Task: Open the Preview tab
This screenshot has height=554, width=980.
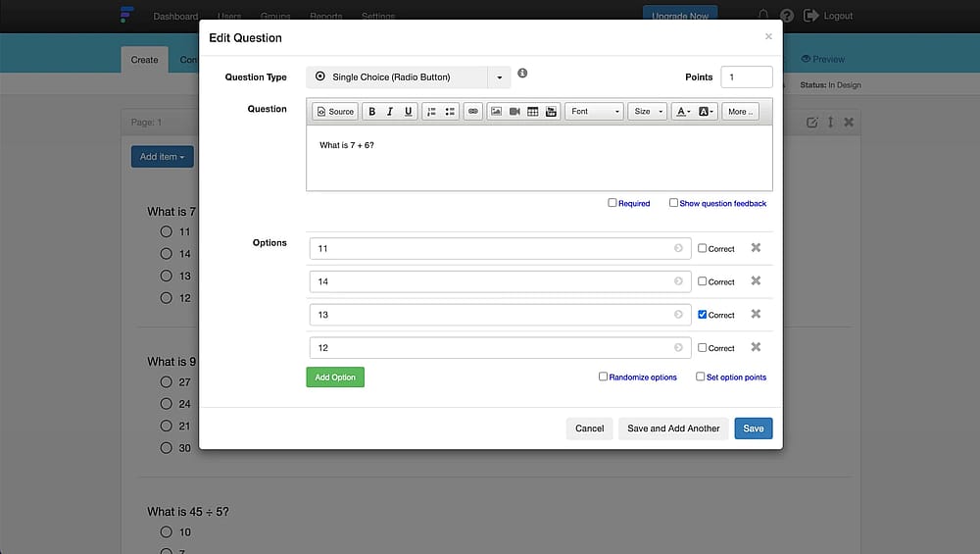Action: [x=822, y=59]
